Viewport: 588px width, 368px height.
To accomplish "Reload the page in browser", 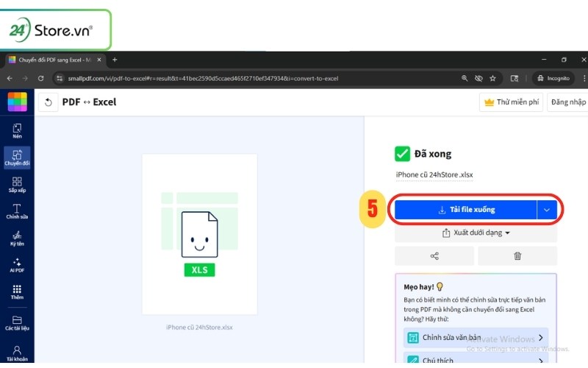I will point(41,79).
